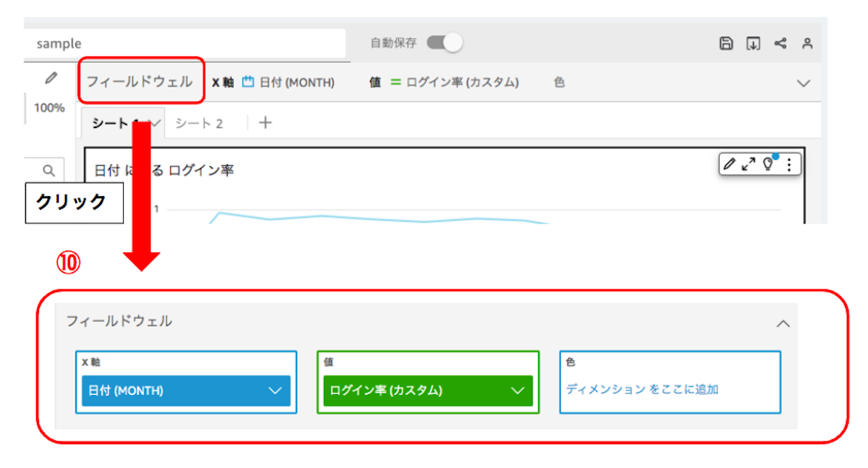
Task: Click the light blue line in chart
Action: 376,218
